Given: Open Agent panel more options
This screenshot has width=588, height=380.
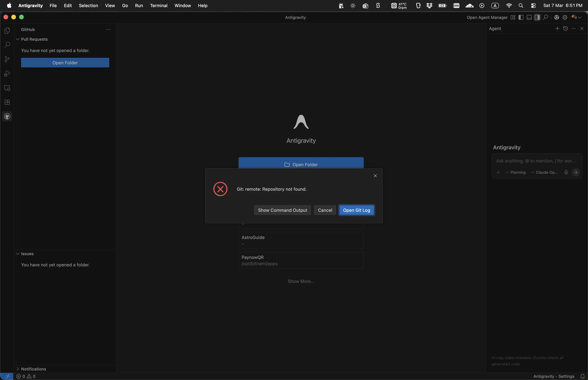Looking at the screenshot, I should 574,29.
